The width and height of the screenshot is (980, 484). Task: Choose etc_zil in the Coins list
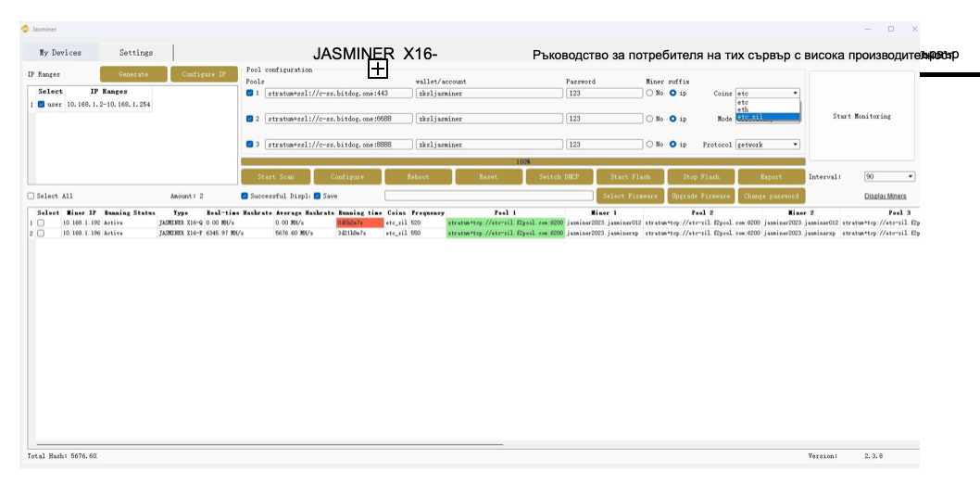click(768, 117)
